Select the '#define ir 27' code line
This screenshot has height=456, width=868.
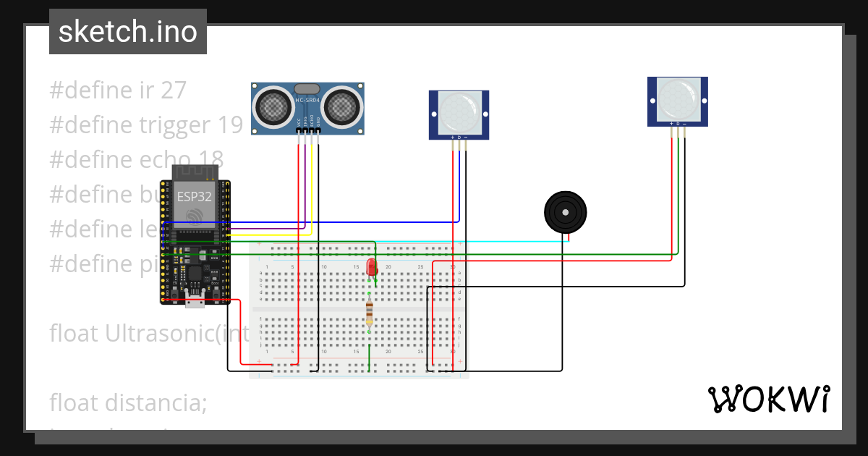coord(118,90)
